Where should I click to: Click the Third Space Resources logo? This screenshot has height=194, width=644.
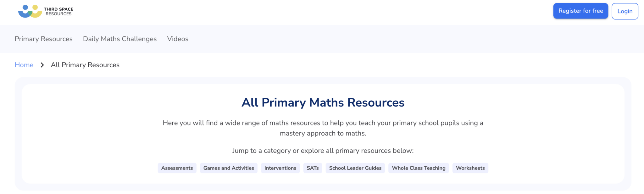point(47,11)
